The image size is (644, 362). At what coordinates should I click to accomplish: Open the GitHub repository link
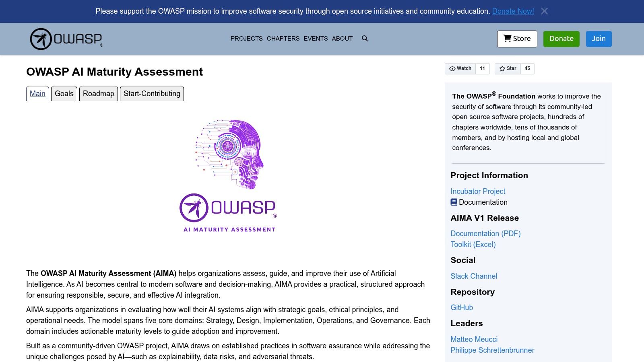pyautogui.click(x=462, y=308)
